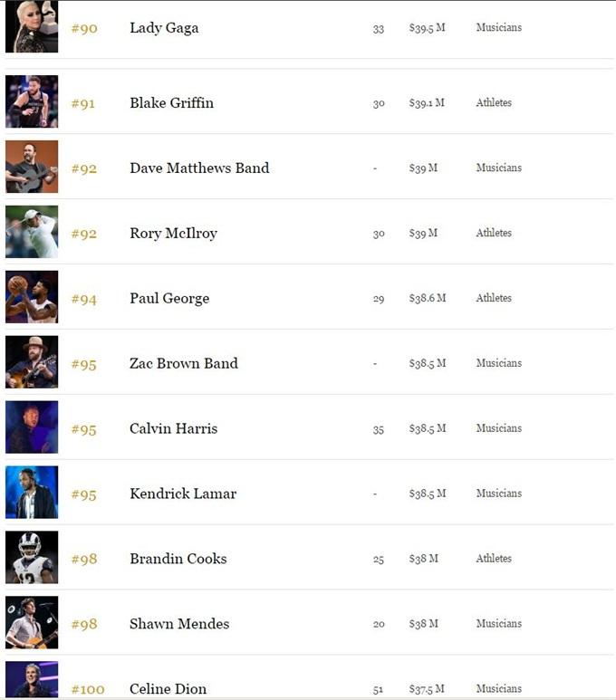This screenshot has height=700, width=616.
Task: Open the Lady Gaga name link
Action: pyautogui.click(x=164, y=28)
